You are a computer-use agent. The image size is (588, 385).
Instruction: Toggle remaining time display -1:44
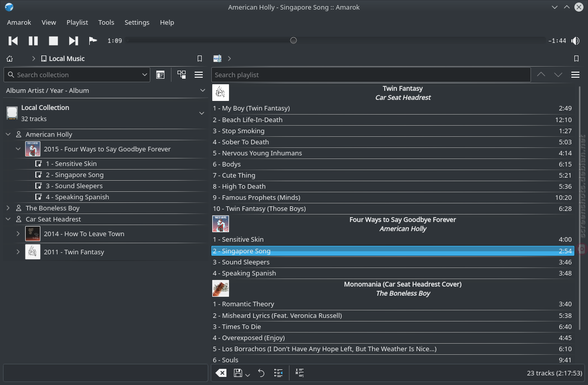point(557,41)
